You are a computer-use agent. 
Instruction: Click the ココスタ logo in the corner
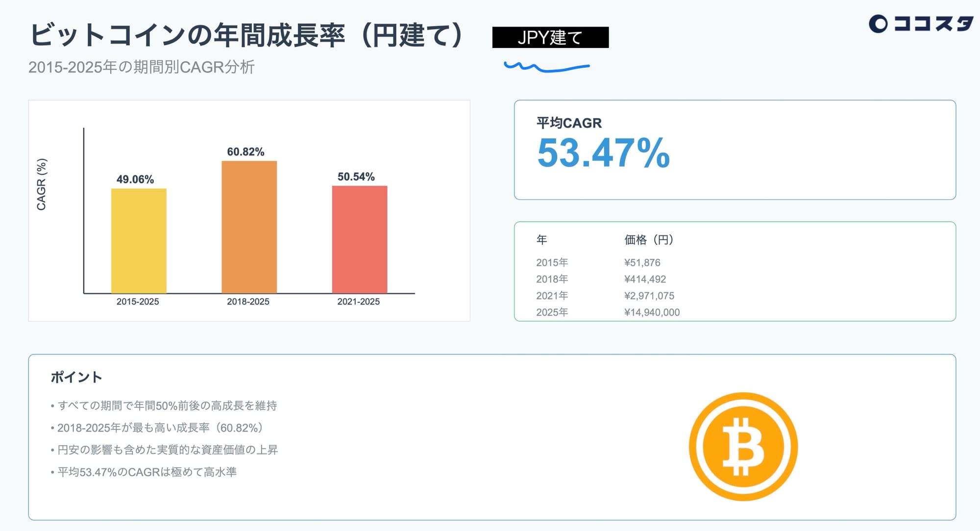[x=921, y=23]
